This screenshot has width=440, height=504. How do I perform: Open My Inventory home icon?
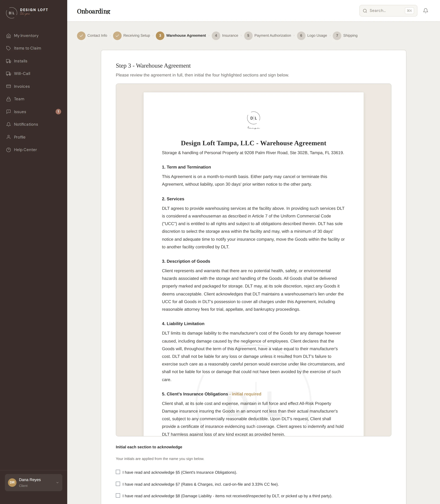(x=9, y=36)
